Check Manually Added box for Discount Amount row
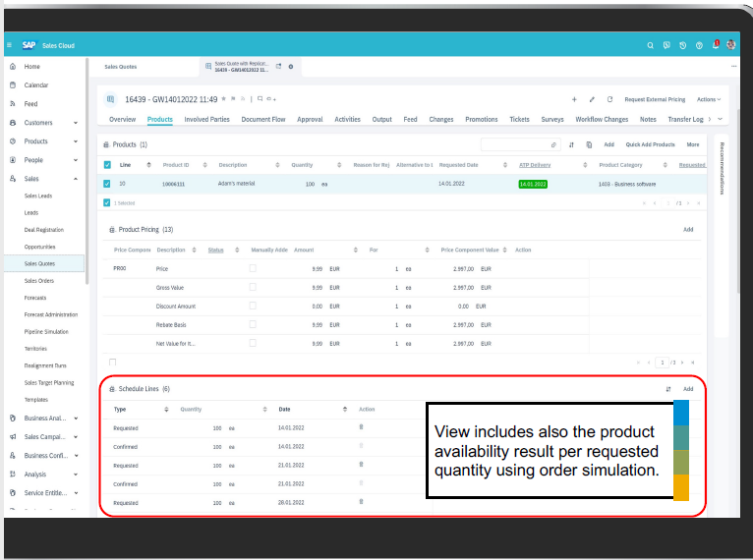This screenshot has height=560, width=753. point(253,306)
